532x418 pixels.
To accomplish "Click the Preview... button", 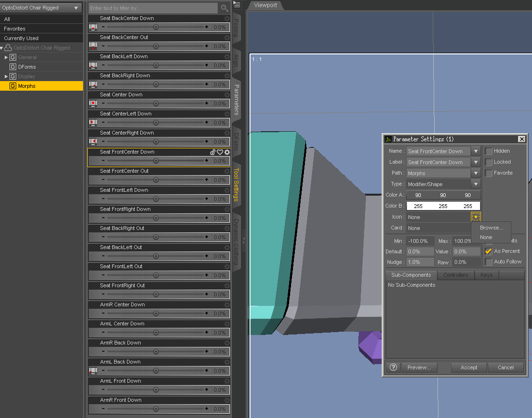I will [419, 367].
